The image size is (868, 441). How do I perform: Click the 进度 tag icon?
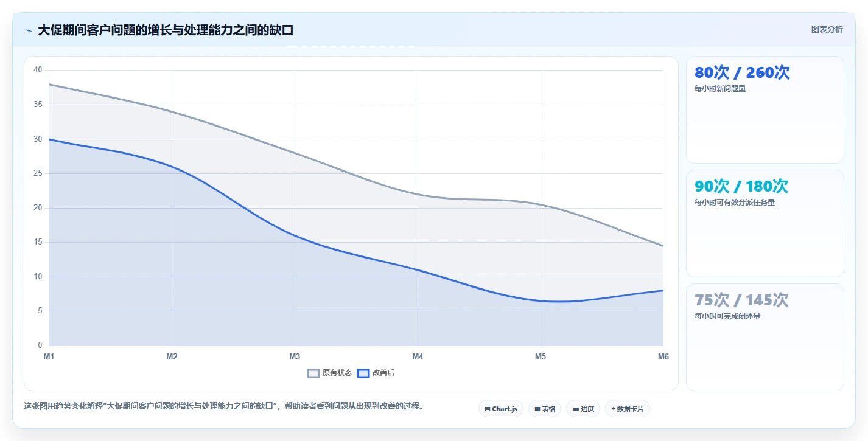(575, 409)
